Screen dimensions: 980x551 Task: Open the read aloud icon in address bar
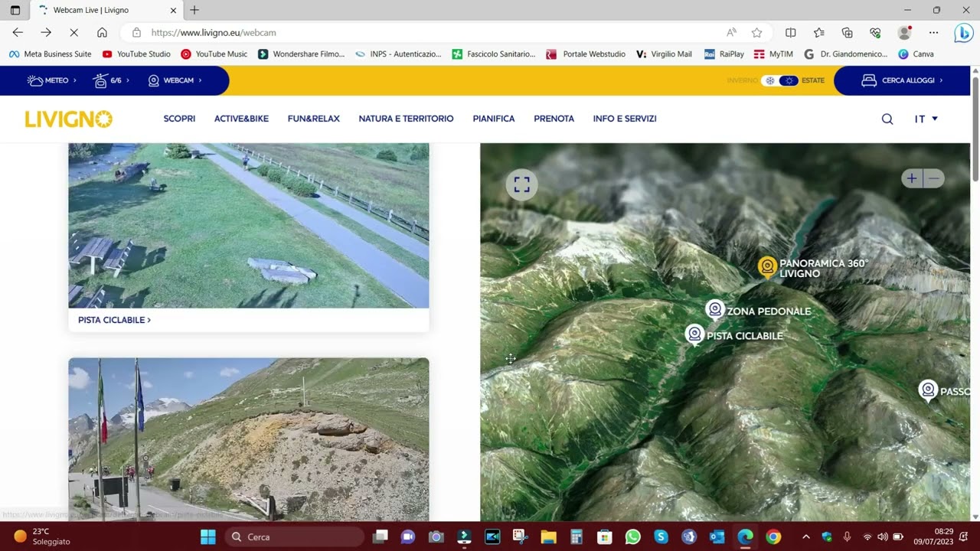click(x=731, y=32)
